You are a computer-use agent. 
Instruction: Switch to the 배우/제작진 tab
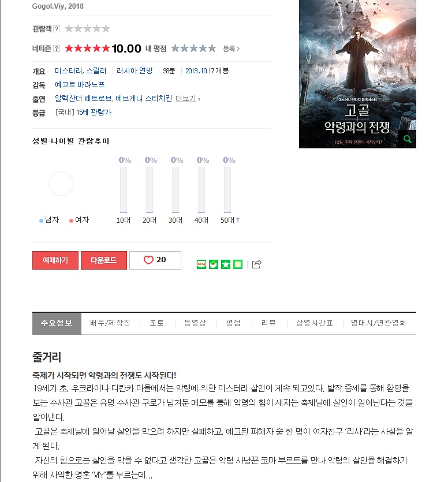[x=110, y=323]
